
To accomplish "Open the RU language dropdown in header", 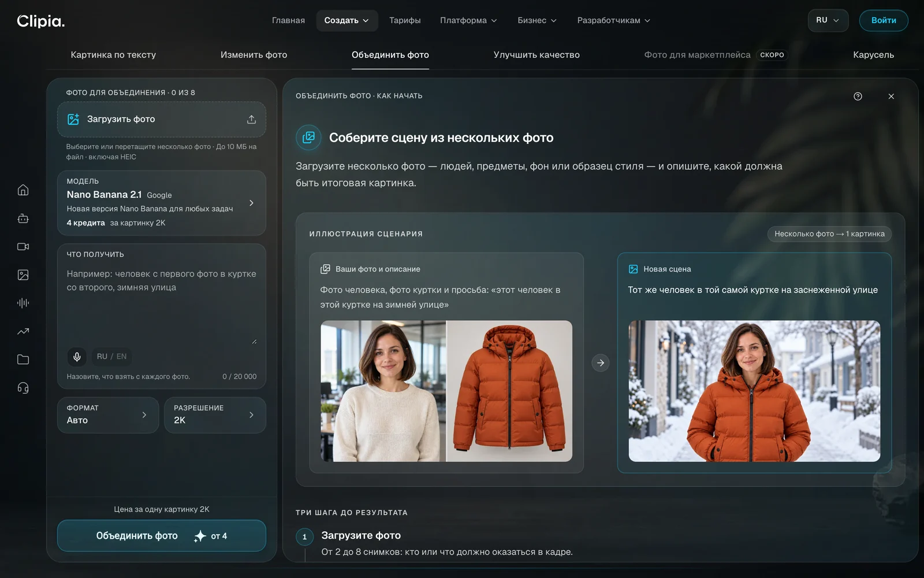I will click(828, 20).
